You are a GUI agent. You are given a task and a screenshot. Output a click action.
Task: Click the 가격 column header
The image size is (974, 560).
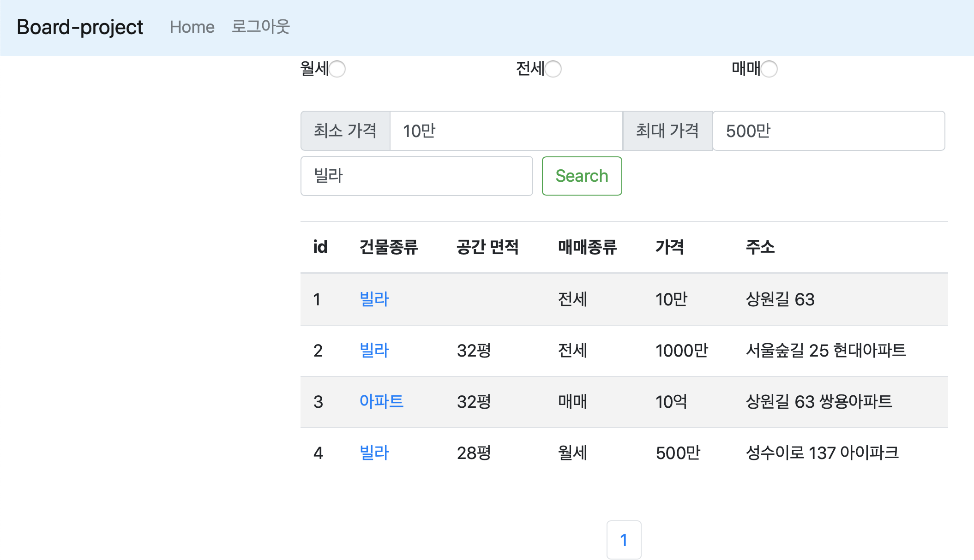coord(669,247)
